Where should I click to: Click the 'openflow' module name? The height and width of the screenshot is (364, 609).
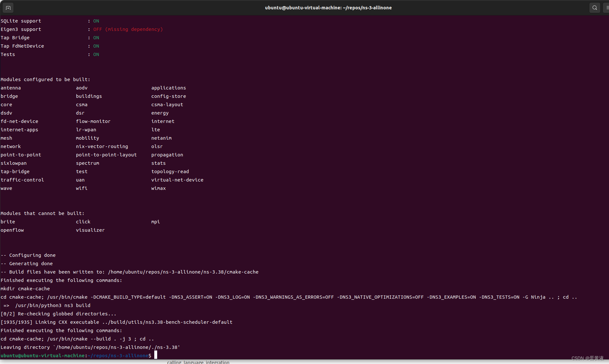pos(12,230)
